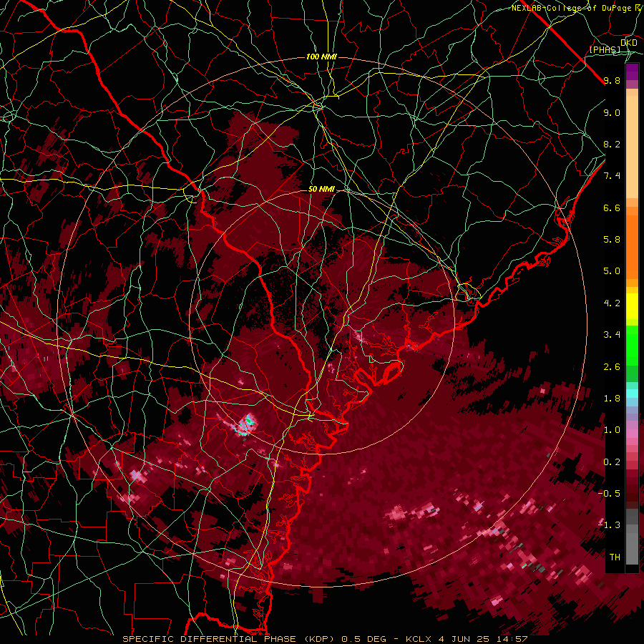
Task: Click the 1.8 value on the color scale
Action: coord(612,399)
